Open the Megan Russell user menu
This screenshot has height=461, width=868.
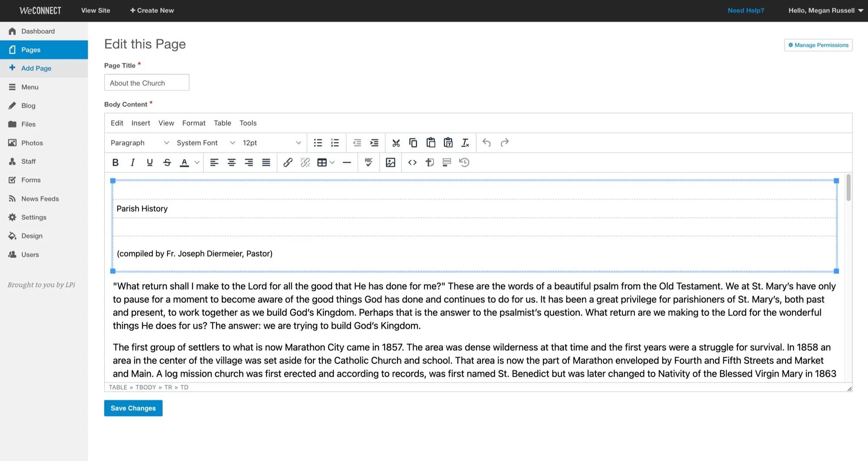click(825, 10)
